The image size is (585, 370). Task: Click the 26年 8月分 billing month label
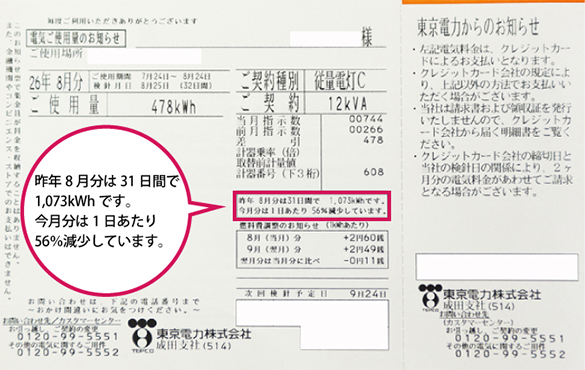click(x=56, y=82)
